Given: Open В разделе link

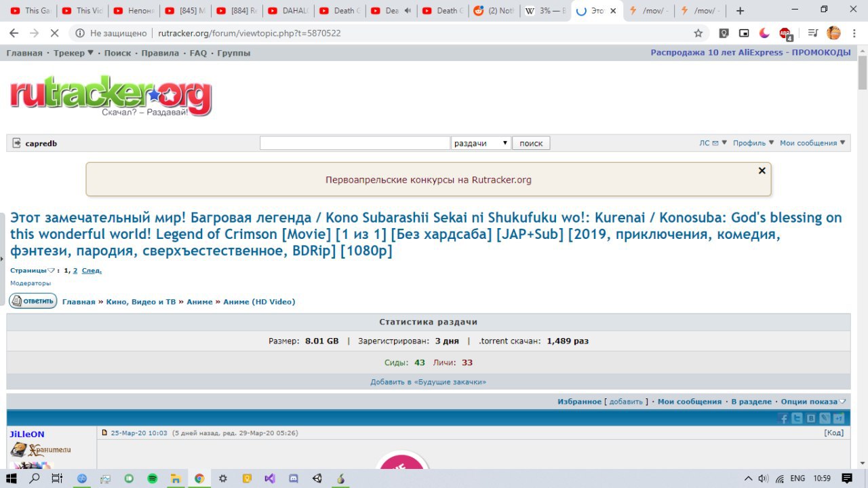Looking at the screenshot, I should click(751, 402).
